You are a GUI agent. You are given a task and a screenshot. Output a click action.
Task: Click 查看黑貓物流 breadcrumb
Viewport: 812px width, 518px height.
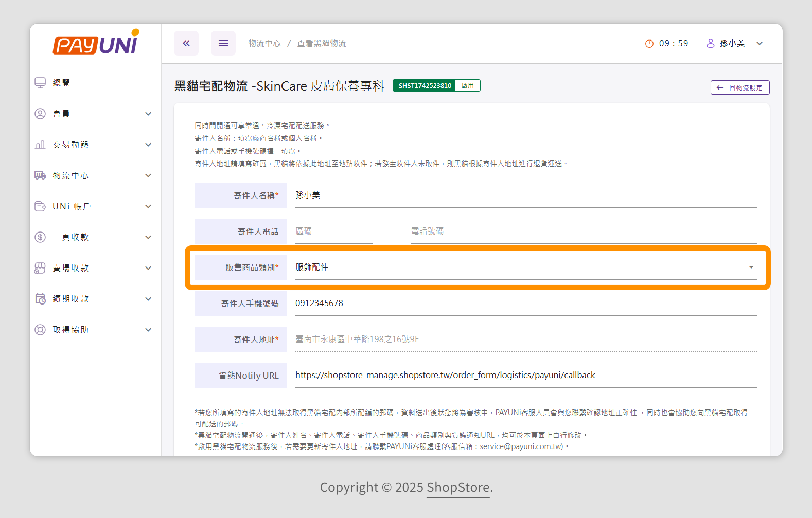[322, 43]
